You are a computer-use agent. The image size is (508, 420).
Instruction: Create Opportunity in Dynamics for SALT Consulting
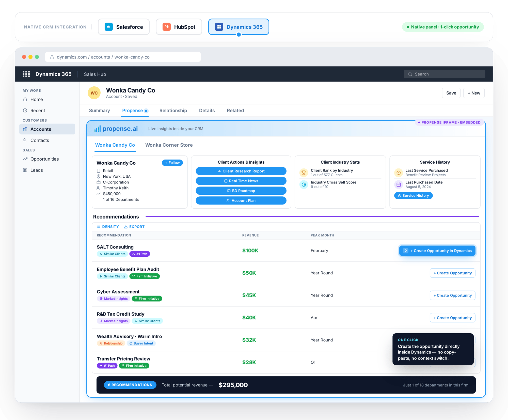[x=437, y=251]
